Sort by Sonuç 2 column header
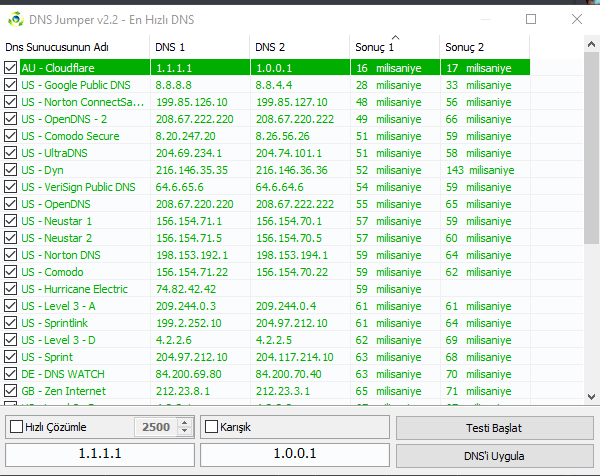 (485, 47)
